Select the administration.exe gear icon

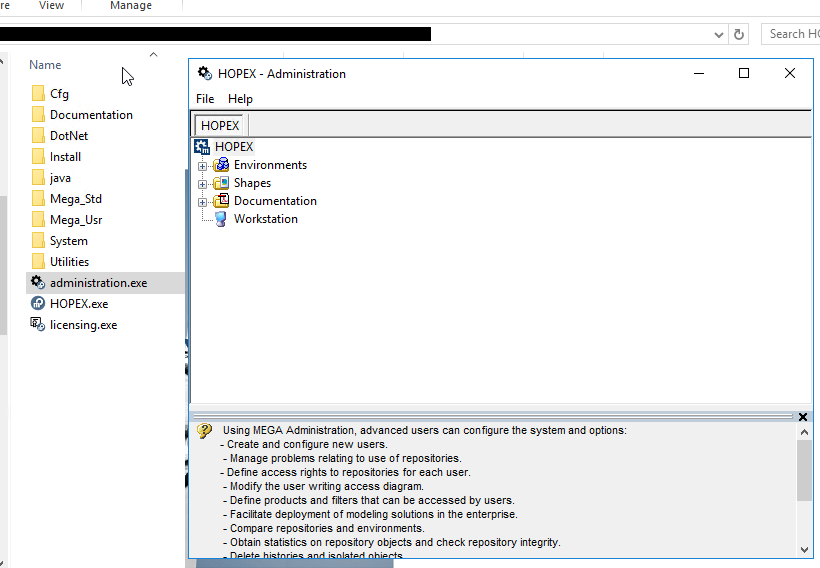point(38,283)
